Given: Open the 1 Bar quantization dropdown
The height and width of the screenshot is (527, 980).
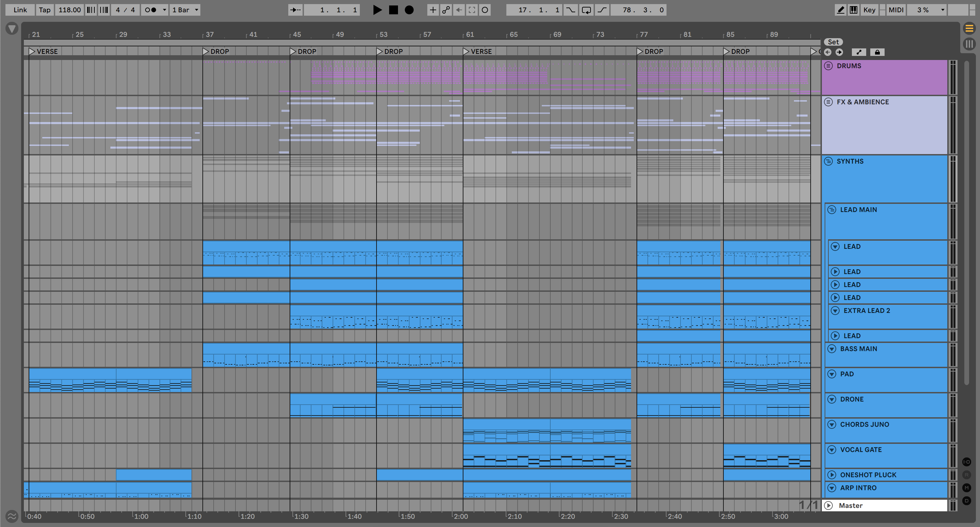Looking at the screenshot, I should click(x=185, y=10).
